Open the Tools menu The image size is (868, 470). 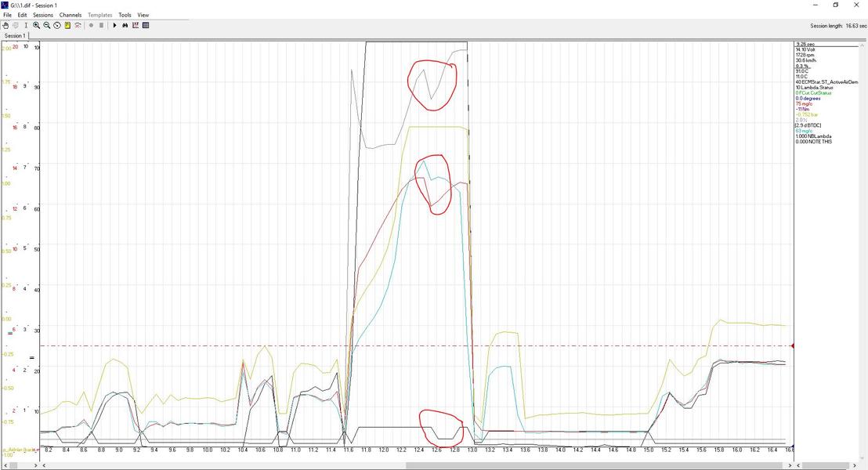[125, 15]
